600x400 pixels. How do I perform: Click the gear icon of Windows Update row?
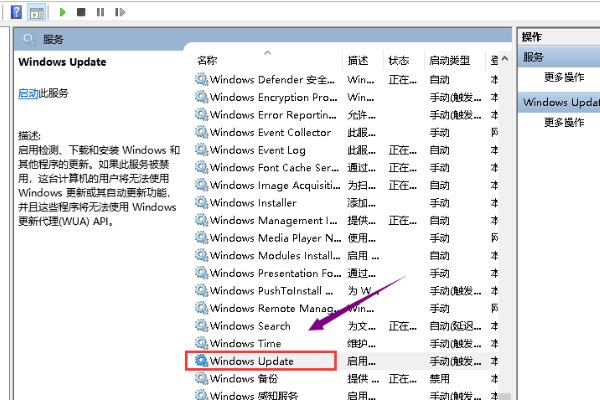point(201,361)
